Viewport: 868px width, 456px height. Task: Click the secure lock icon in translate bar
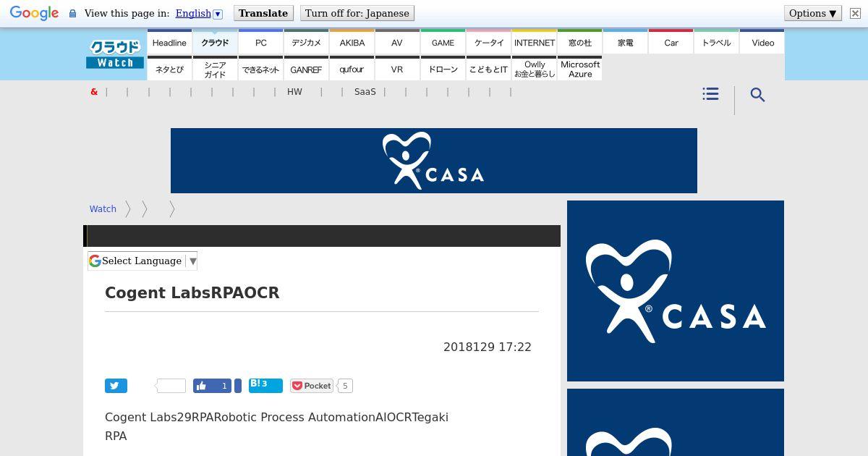tap(72, 14)
